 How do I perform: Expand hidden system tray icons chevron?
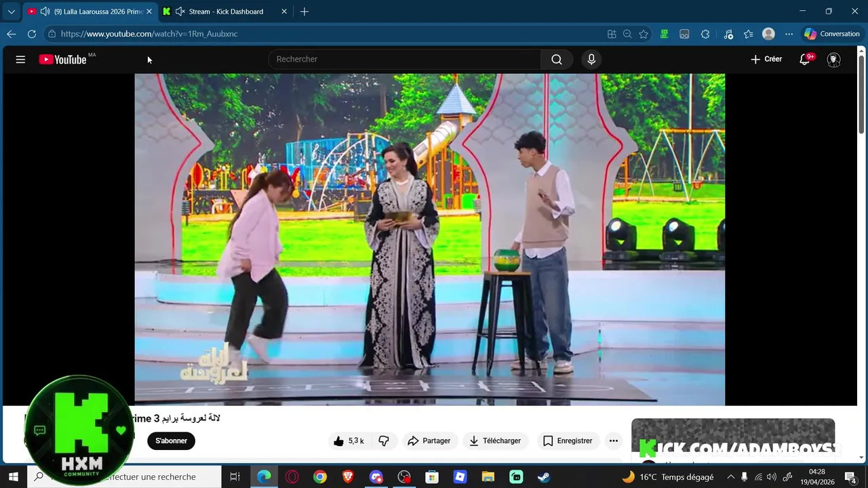[x=730, y=477]
